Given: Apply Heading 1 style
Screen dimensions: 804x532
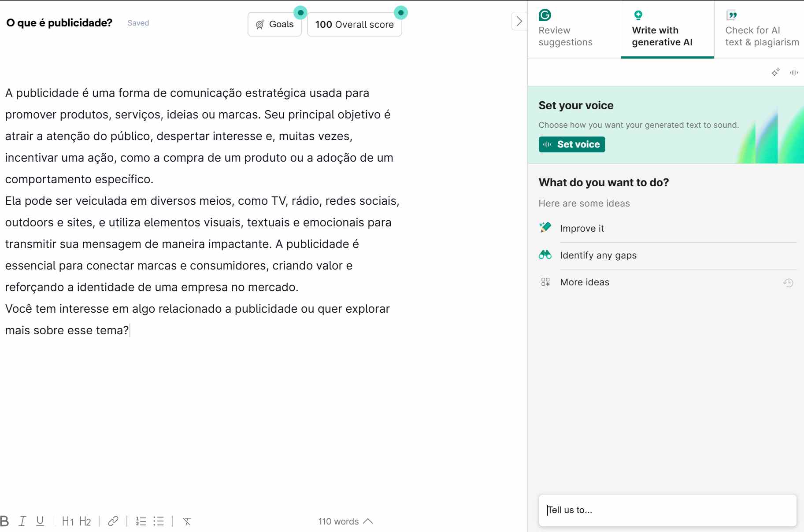Looking at the screenshot, I should pos(68,521).
